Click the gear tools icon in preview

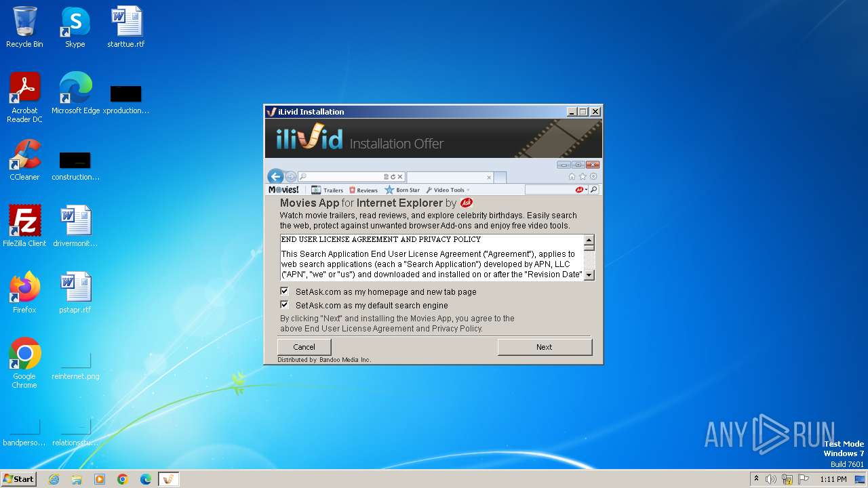pos(593,177)
